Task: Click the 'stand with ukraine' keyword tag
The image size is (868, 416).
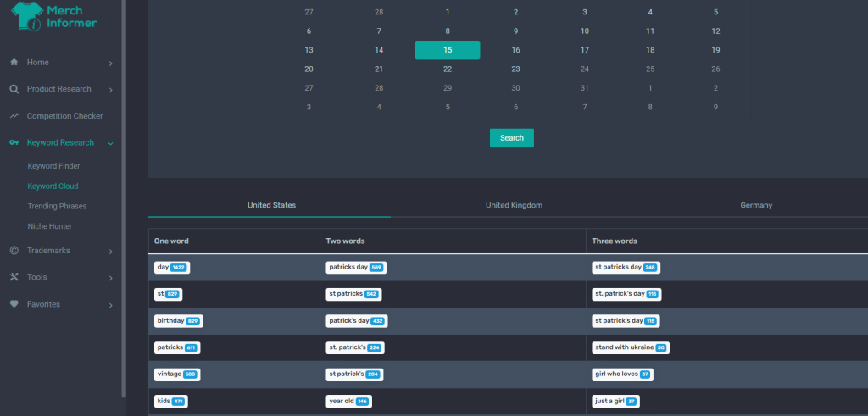Action: 630,348
